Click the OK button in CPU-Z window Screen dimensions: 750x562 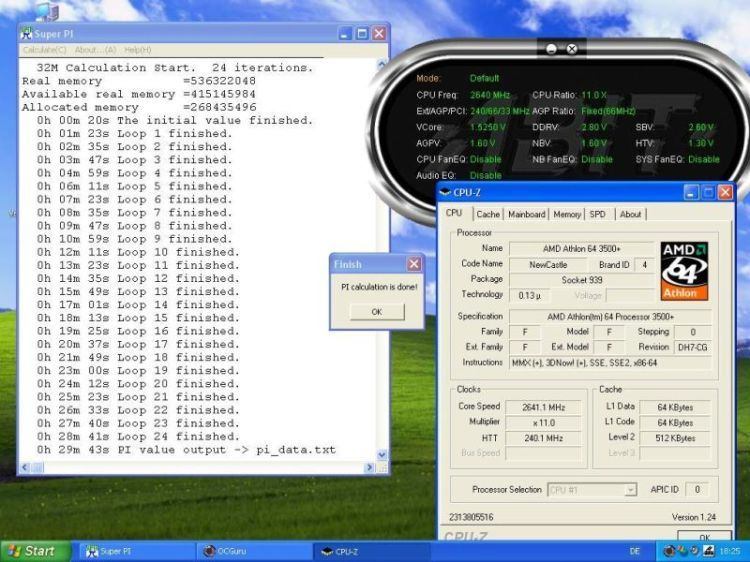(704, 536)
